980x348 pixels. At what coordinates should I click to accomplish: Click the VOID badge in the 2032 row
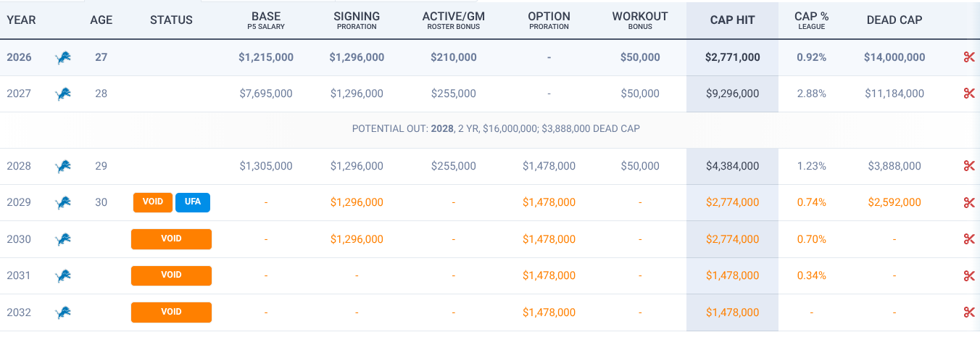click(x=171, y=312)
